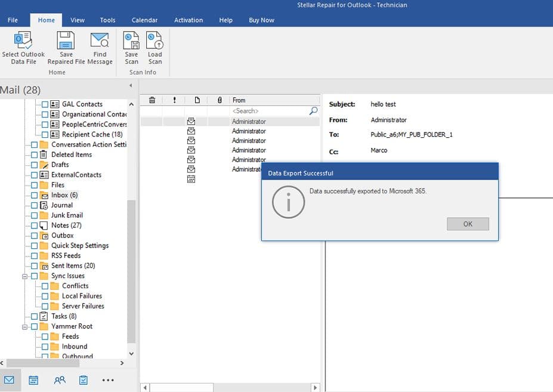Sort by item type page column header
Image resolution: width=553 pixels, height=392 pixels.
[x=197, y=100]
